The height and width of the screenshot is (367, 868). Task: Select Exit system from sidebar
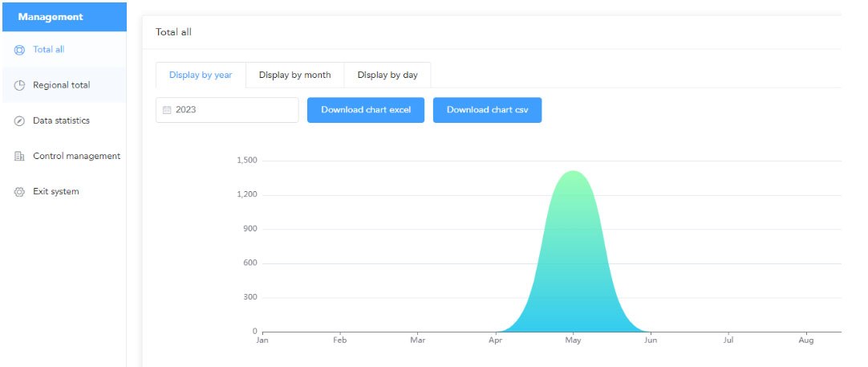[55, 191]
